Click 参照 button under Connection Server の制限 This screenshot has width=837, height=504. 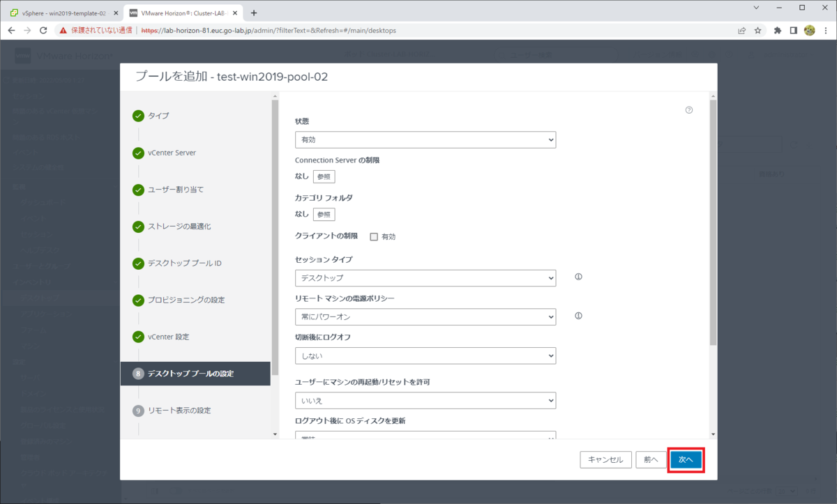[x=324, y=176]
